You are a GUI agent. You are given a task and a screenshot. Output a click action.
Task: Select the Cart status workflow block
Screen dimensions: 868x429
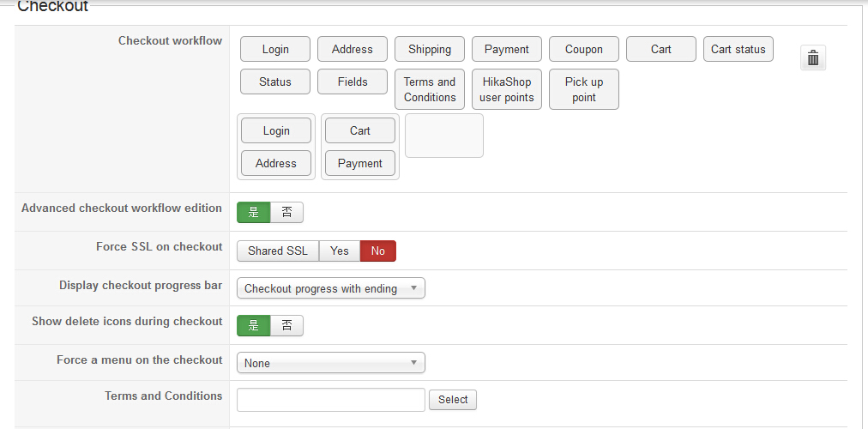[738, 49]
